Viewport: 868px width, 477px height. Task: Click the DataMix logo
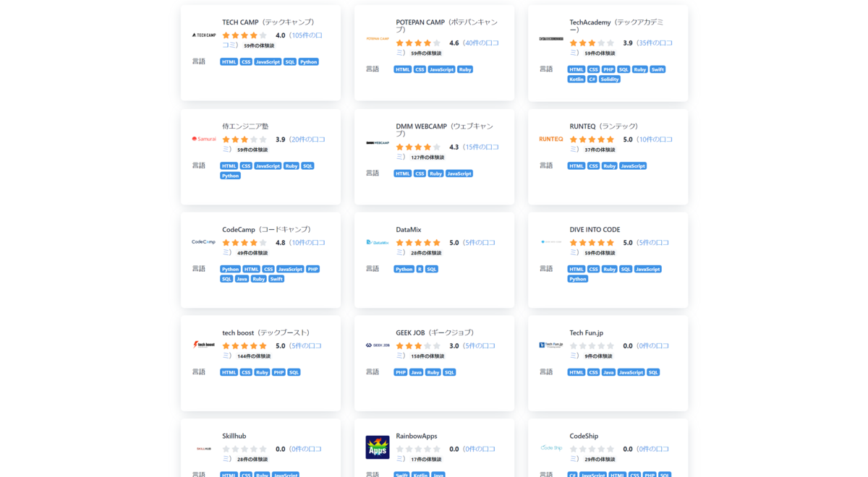(x=378, y=242)
